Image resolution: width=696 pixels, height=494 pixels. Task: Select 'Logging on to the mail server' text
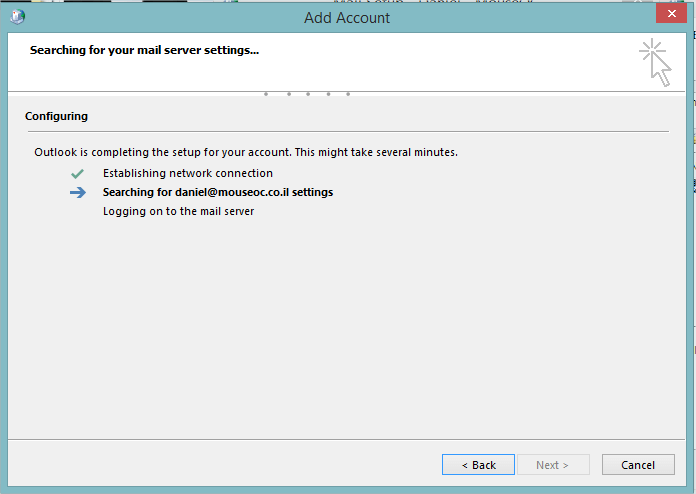click(178, 211)
